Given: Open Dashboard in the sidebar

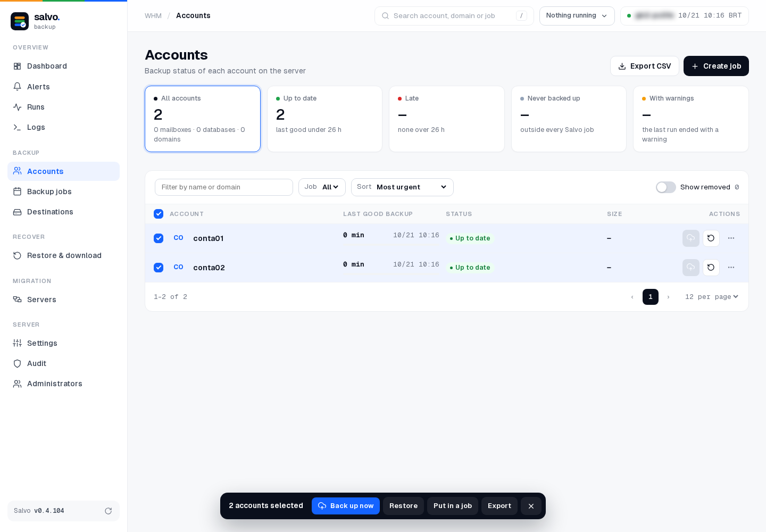Looking at the screenshot, I should (x=63, y=66).
